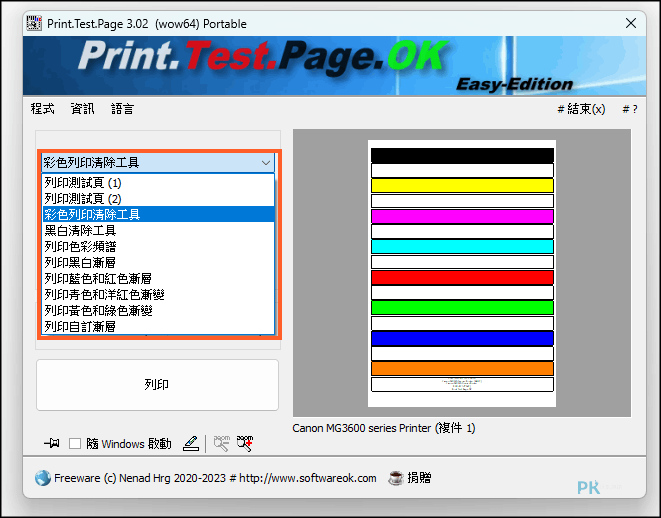Viewport: 661px width, 518px height.
Task: Click the pen edit icon in bottom toolbar
Action: pos(191,443)
